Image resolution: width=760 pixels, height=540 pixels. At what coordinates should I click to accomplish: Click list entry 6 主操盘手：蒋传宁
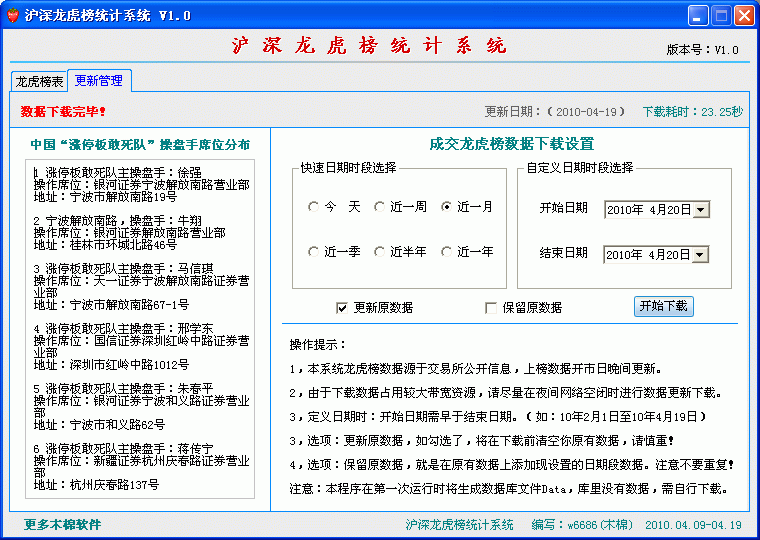click(x=124, y=449)
